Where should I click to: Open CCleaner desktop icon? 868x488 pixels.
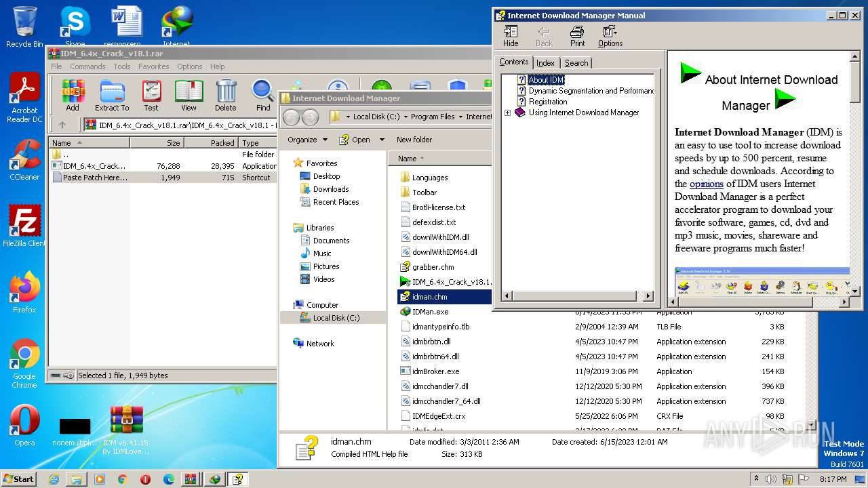pyautogui.click(x=24, y=160)
